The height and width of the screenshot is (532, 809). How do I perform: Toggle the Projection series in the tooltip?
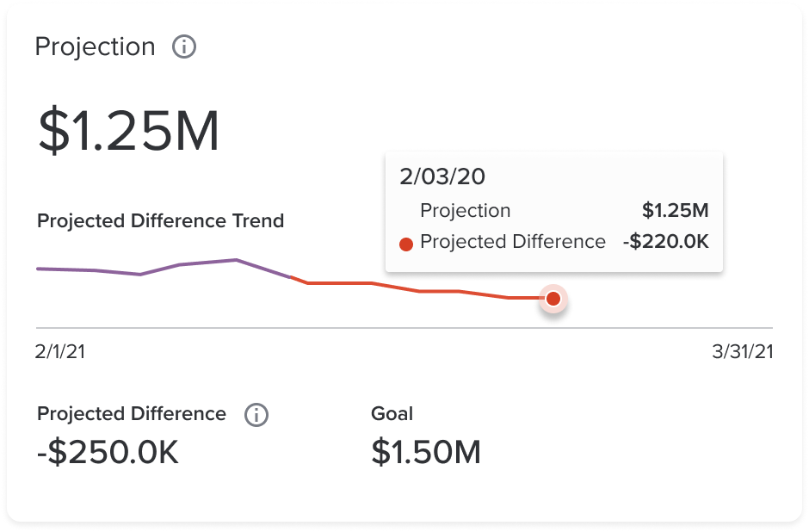465,210
